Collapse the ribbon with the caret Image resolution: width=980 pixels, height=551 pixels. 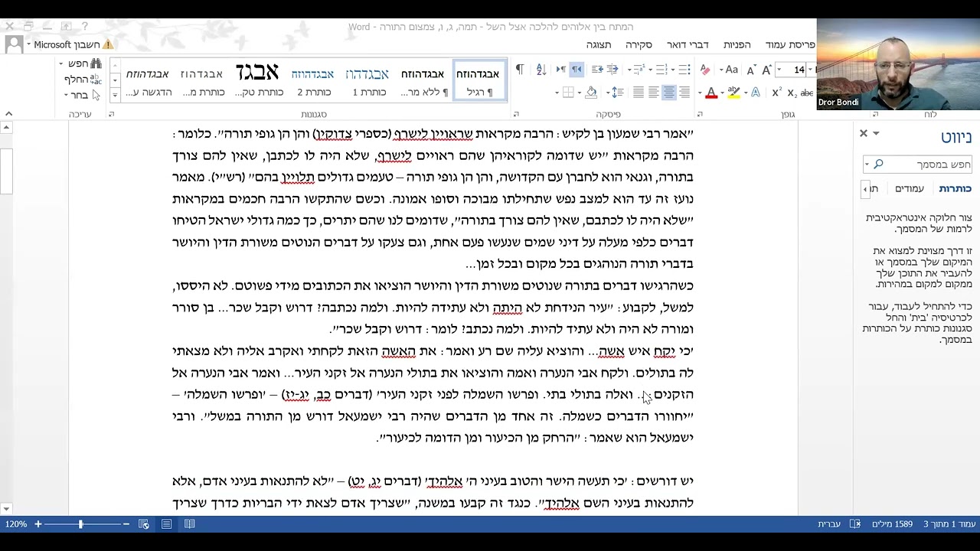point(8,114)
